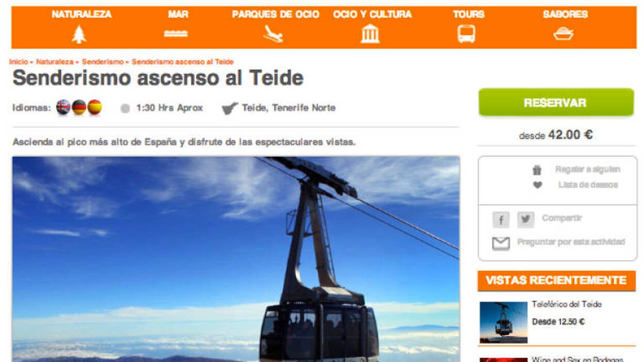Open the Regalar a alguien link
The height and width of the screenshot is (362, 644).
pyautogui.click(x=587, y=170)
